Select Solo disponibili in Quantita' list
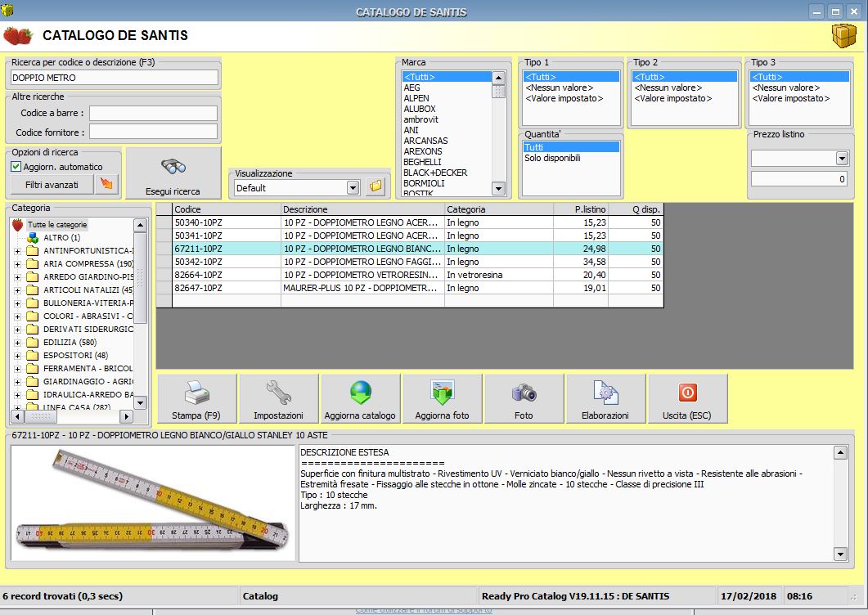 click(552, 158)
